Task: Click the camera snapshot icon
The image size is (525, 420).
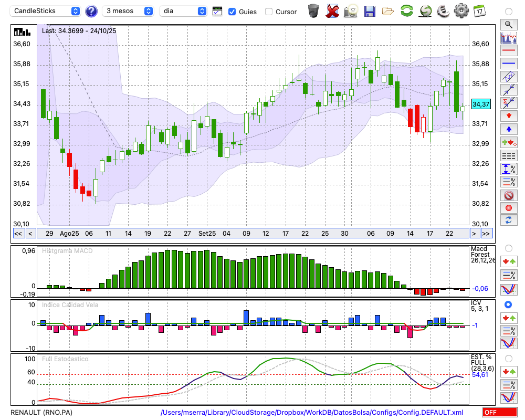Action: point(351,11)
